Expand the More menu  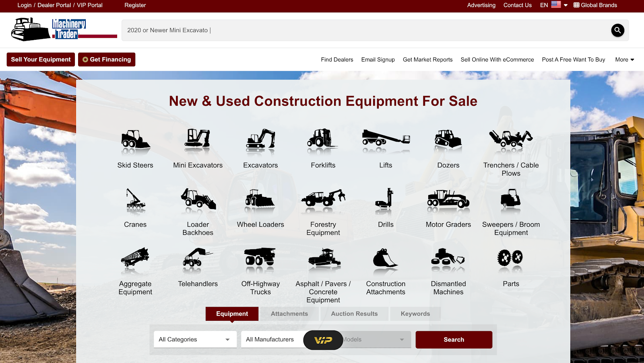click(x=625, y=59)
